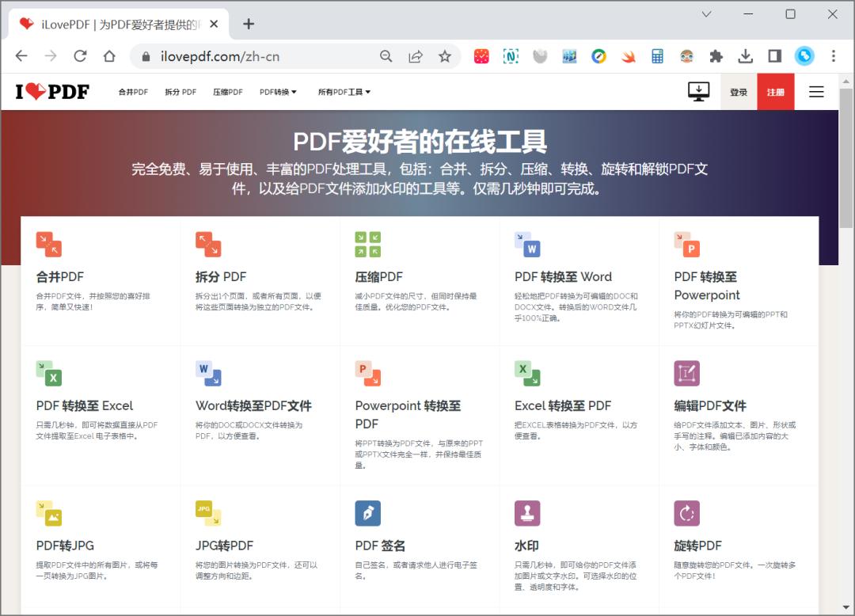Open the 所有PDF工具 dropdown
The width and height of the screenshot is (855, 616).
[x=344, y=91]
